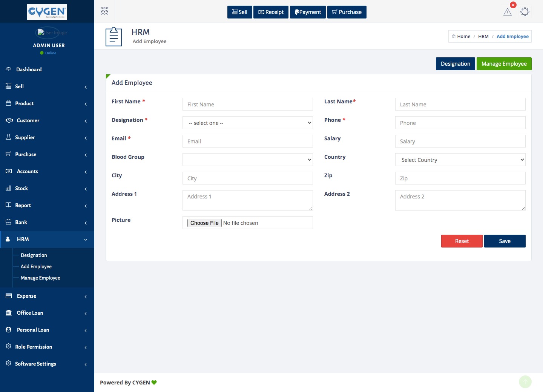
Task: Expand the Accounts menu chevron
Action: (86, 172)
